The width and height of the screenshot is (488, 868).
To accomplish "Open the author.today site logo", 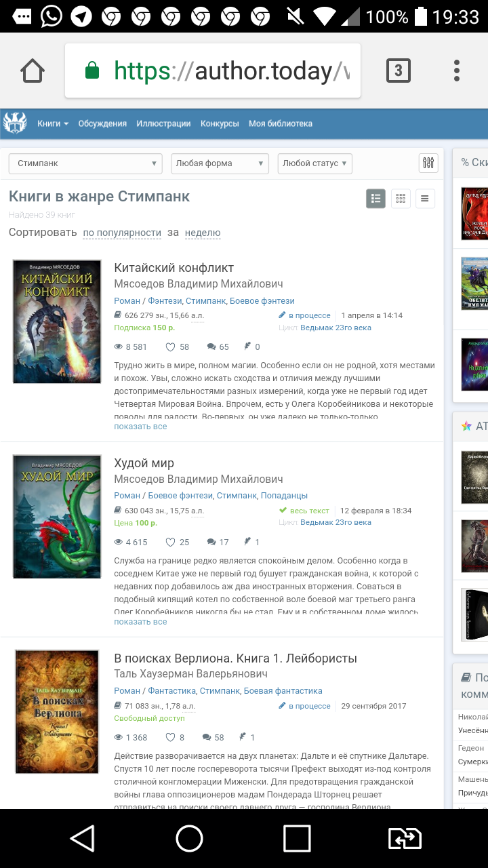I will tap(15, 123).
